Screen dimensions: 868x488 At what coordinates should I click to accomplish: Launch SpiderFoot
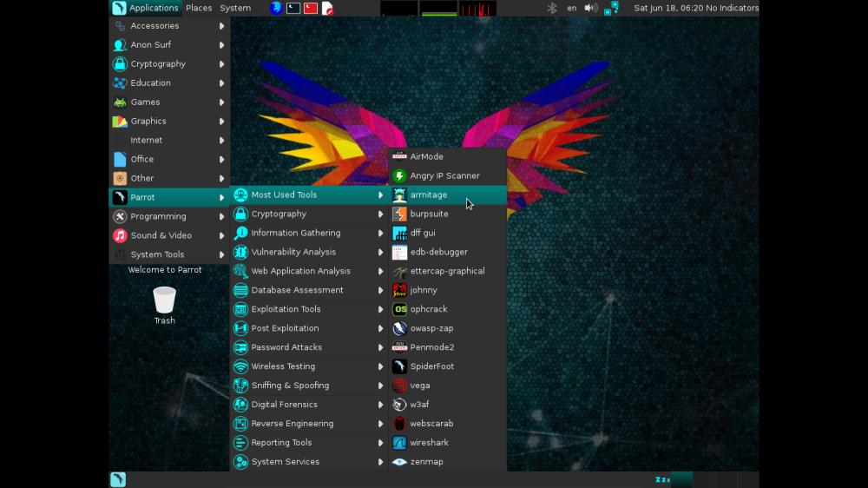(x=447, y=366)
